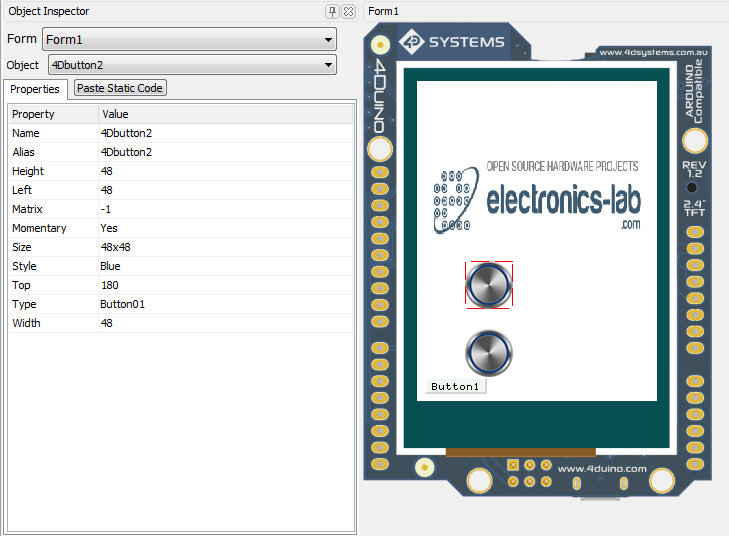Click the Left value 48
Screen dimensions: 729x536
(107, 190)
